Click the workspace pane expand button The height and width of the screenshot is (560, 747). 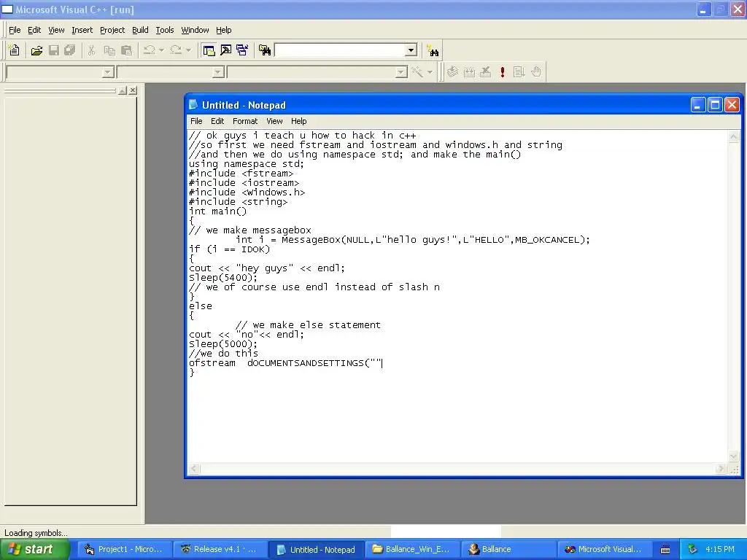(123, 90)
